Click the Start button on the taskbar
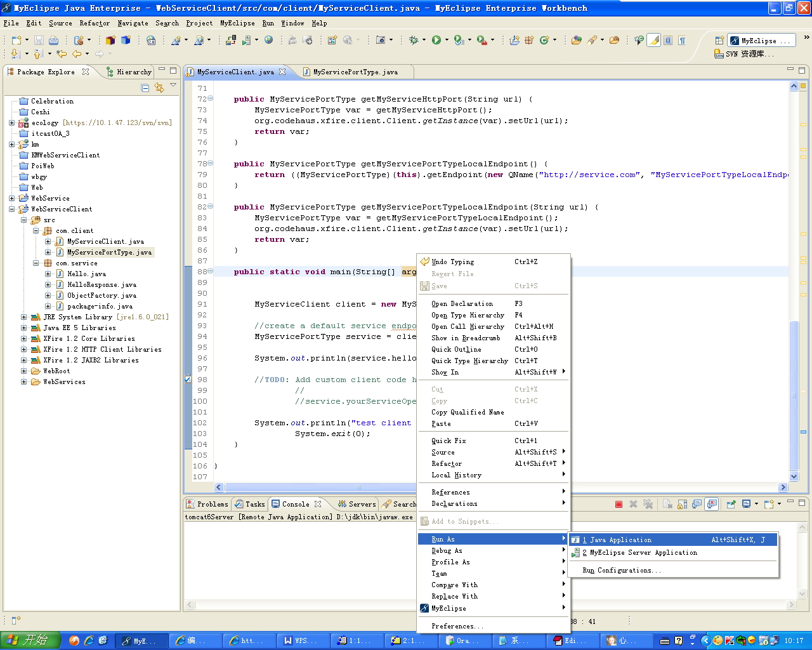This screenshot has width=812, height=650. click(x=30, y=640)
